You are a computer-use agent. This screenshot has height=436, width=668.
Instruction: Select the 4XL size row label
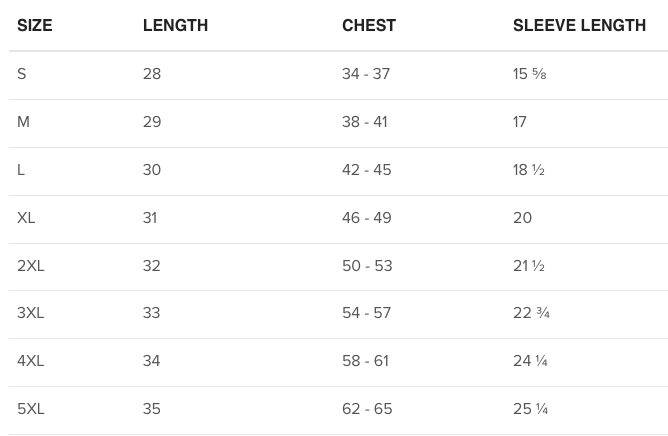pos(31,361)
